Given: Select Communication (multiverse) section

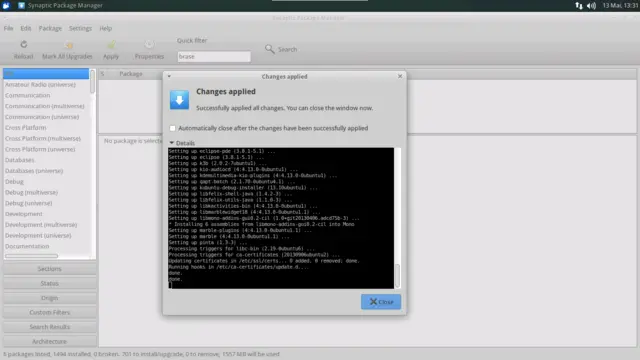Looking at the screenshot, I should tap(46, 106).
